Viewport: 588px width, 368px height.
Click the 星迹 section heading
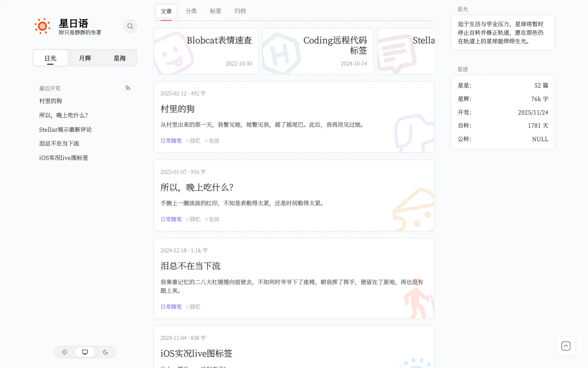(x=463, y=69)
